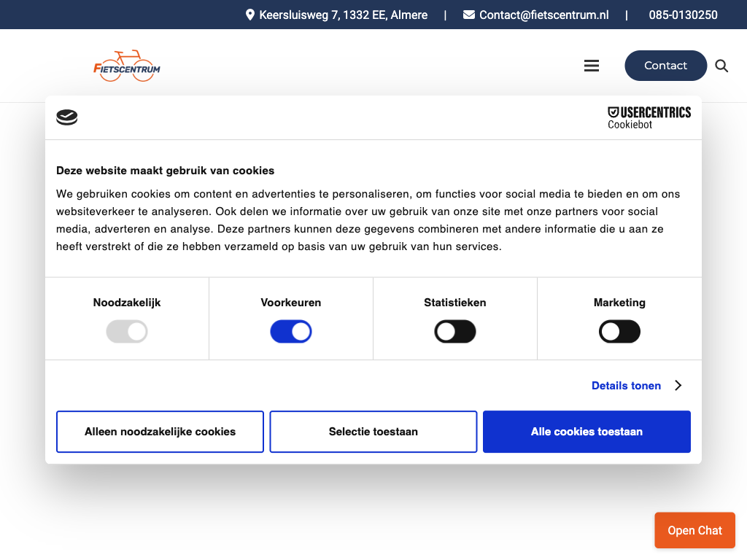Enable the Statistieken cookies toggle
The width and height of the screenshot is (747, 560).
point(455,332)
